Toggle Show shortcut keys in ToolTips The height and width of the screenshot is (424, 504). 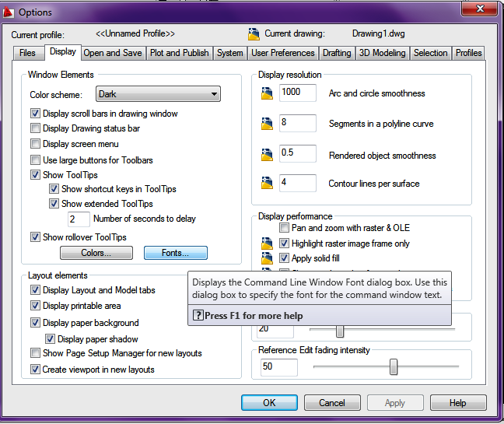tap(54, 189)
